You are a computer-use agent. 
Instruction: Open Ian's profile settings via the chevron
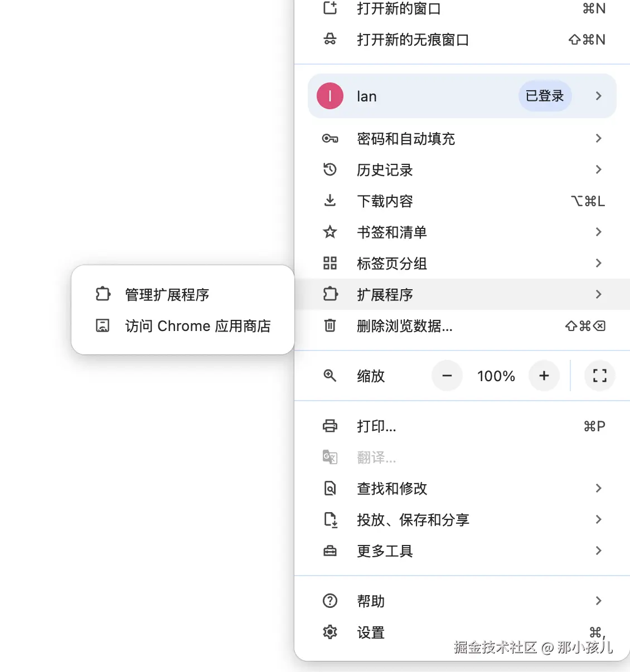[x=598, y=96]
